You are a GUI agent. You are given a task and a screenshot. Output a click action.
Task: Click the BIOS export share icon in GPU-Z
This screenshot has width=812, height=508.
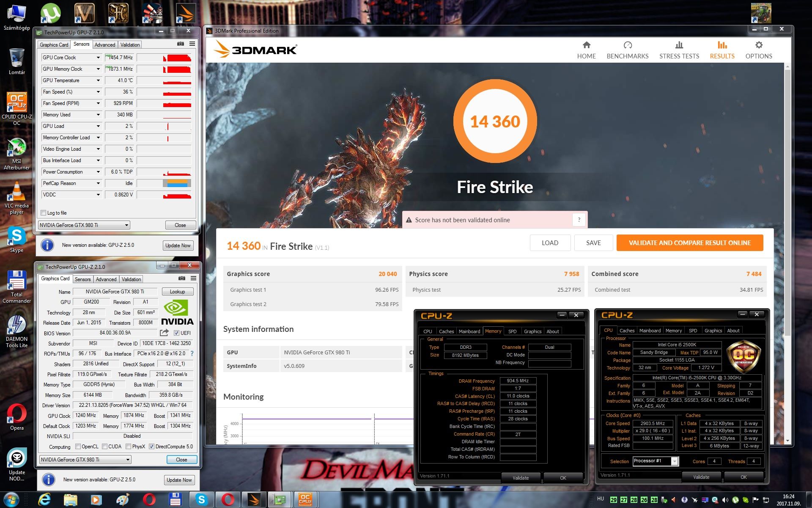[x=165, y=333]
